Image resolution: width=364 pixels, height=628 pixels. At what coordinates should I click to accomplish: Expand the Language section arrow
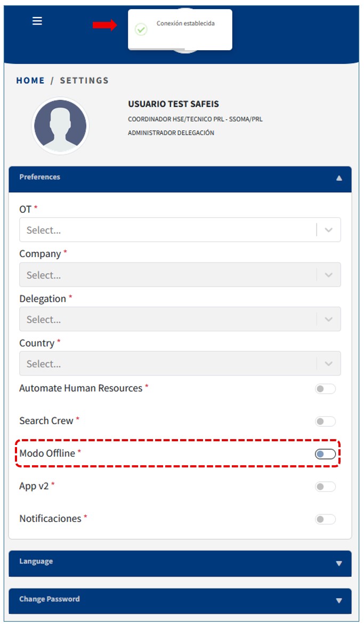(339, 563)
